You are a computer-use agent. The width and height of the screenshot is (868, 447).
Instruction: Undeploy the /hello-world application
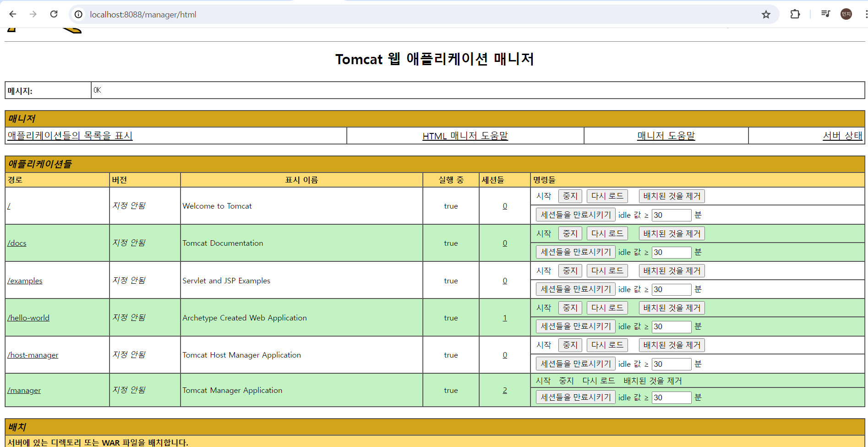[671, 308]
